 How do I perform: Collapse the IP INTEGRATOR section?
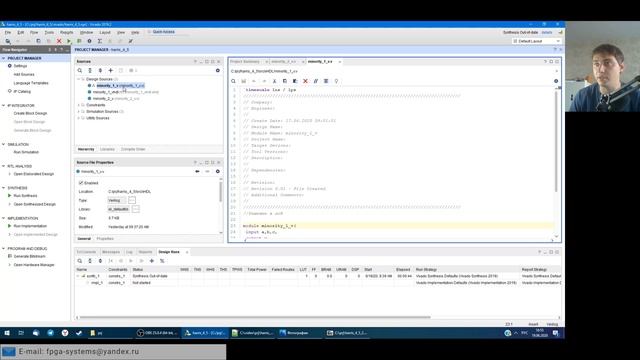4,105
